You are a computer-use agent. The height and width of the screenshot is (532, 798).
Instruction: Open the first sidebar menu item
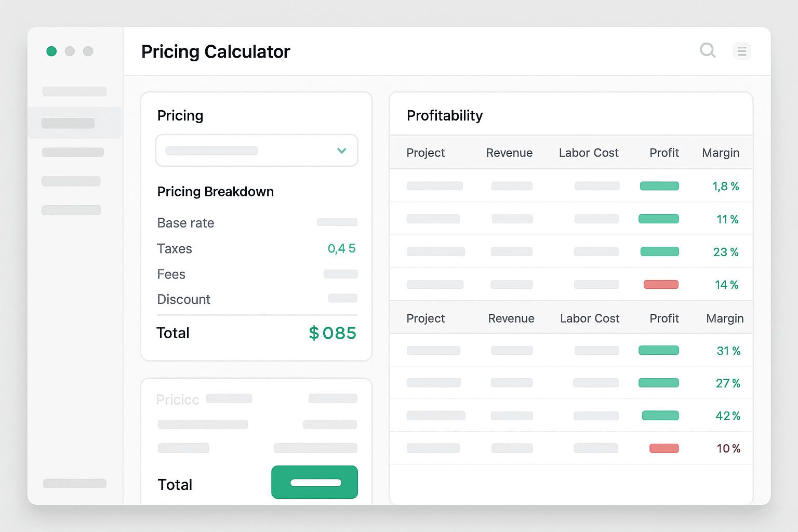[x=74, y=91]
